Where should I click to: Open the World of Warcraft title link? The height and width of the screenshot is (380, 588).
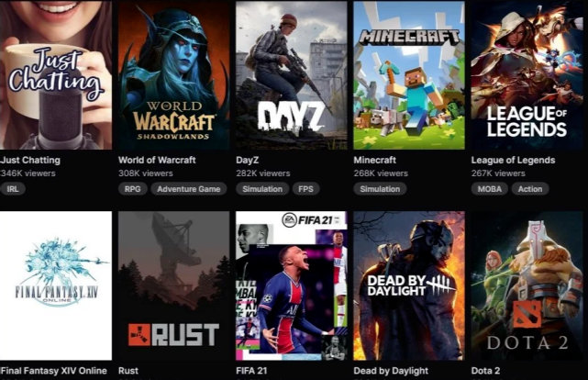pyautogui.click(x=157, y=161)
